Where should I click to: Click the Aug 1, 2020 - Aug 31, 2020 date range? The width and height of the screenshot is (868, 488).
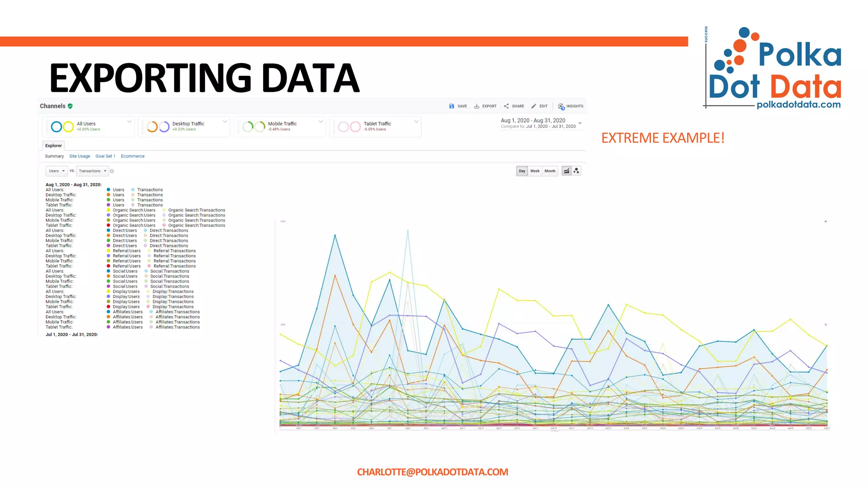click(x=533, y=121)
